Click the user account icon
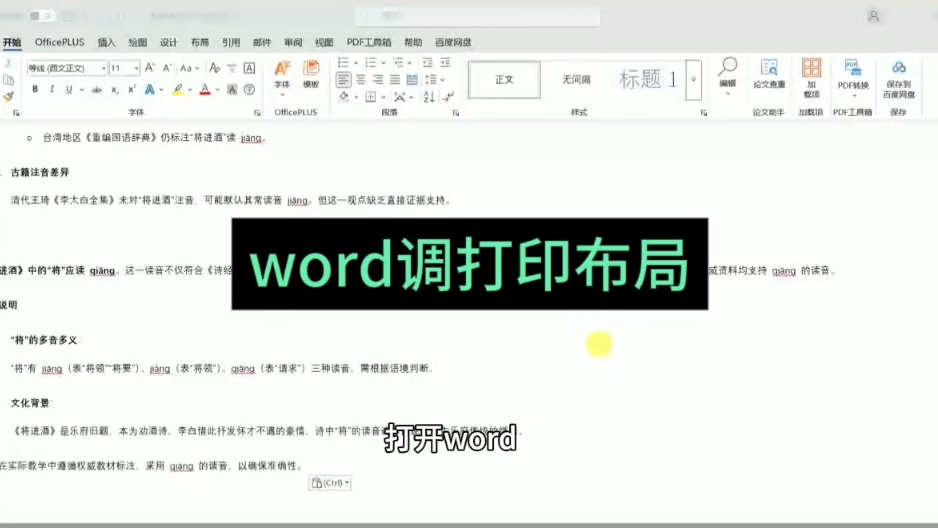Screen dimensions: 938x528 (x=873, y=16)
